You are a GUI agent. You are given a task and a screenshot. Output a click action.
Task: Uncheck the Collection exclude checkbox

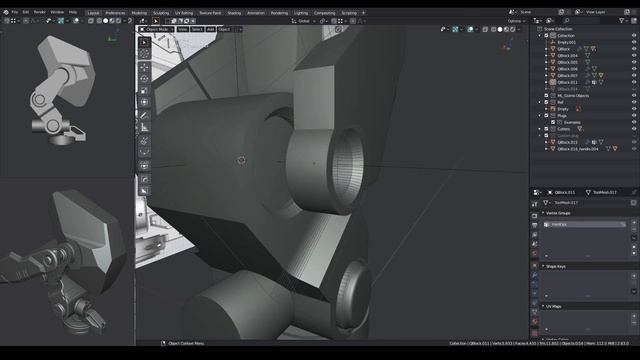pos(546,36)
